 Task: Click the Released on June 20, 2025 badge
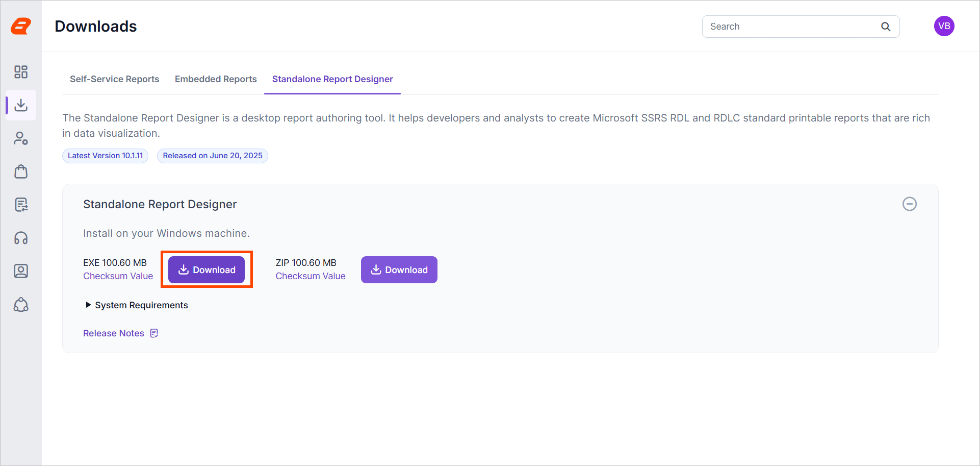(x=213, y=156)
